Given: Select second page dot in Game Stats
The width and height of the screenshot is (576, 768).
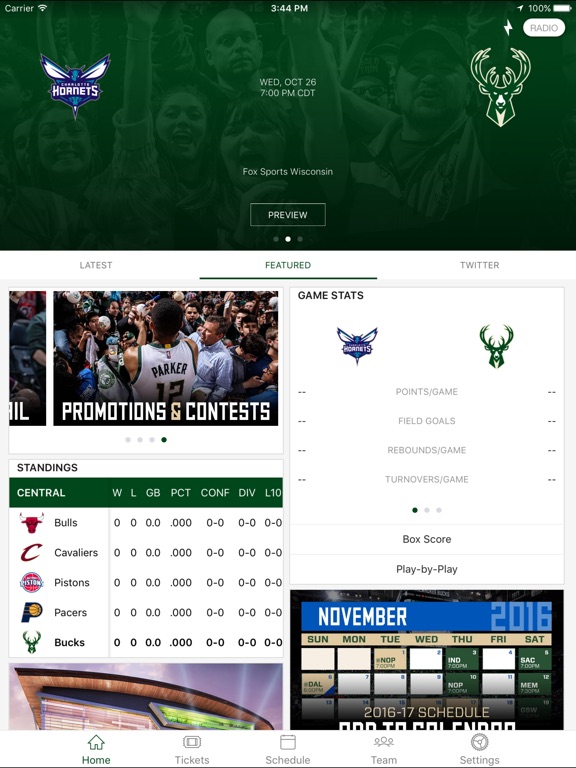Looking at the screenshot, I should (427, 510).
